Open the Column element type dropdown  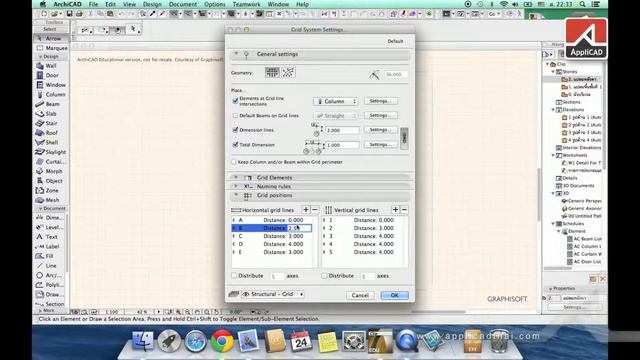coord(336,101)
